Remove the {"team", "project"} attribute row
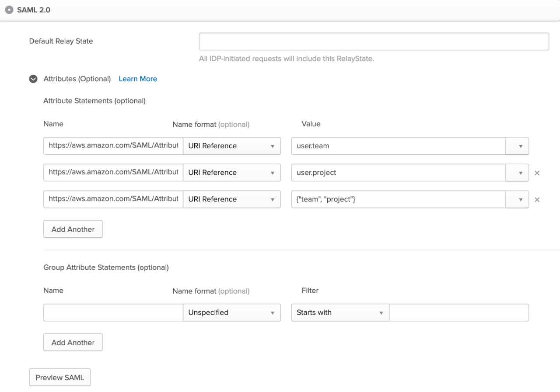This screenshot has height=392, width=560. click(537, 200)
